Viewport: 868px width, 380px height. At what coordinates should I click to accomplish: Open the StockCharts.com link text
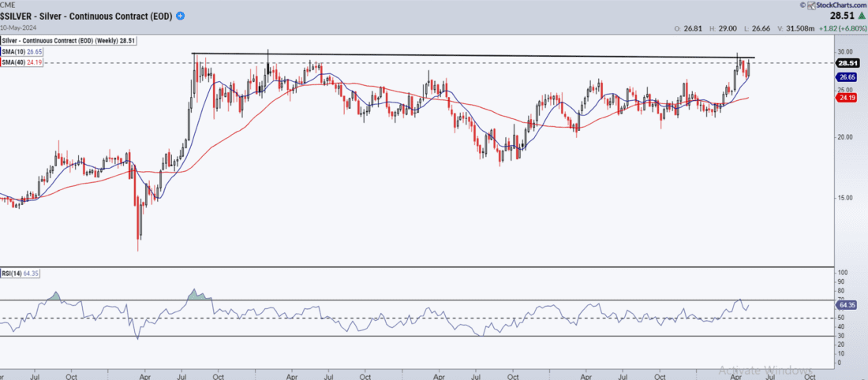pyautogui.click(x=836, y=6)
